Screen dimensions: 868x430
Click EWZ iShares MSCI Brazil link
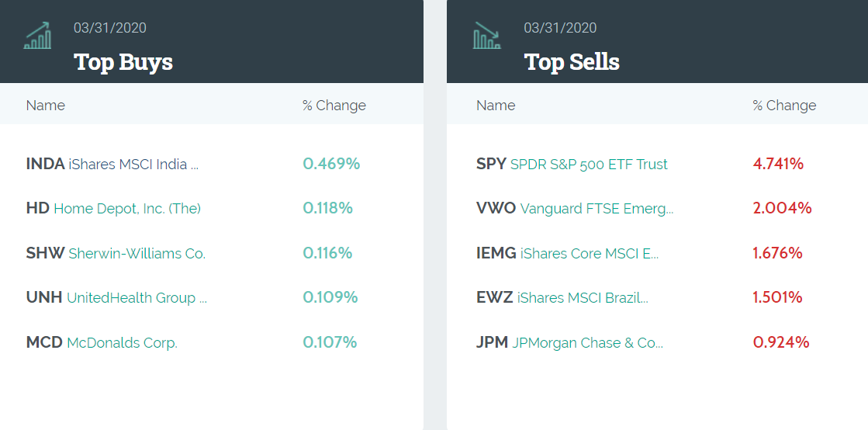(562, 298)
